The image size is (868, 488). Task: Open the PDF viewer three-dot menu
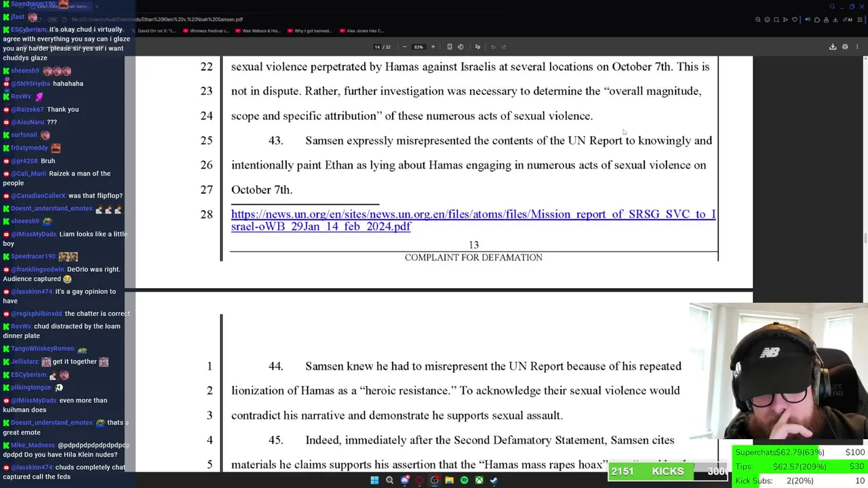[857, 47]
